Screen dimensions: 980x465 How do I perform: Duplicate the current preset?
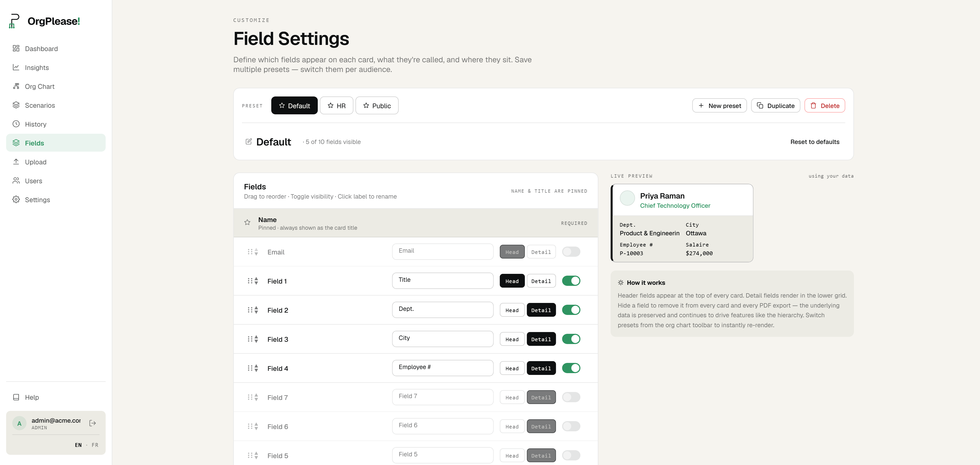click(x=775, y=105)
